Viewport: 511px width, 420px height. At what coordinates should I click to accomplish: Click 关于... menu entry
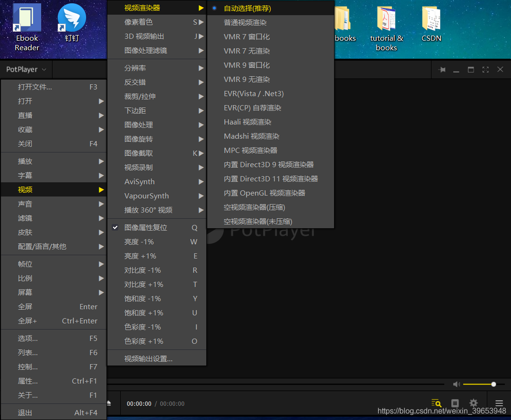(x=54, y=395)
